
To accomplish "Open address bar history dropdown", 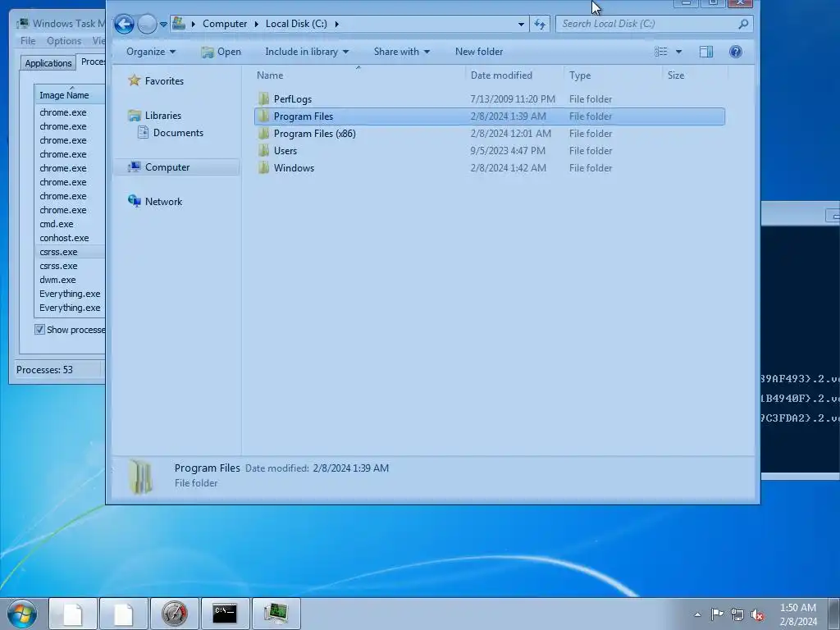I will click(x=521, y=24).
